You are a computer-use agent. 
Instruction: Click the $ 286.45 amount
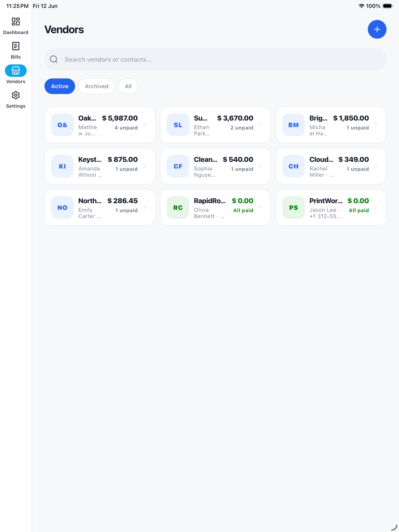(122, 201)
